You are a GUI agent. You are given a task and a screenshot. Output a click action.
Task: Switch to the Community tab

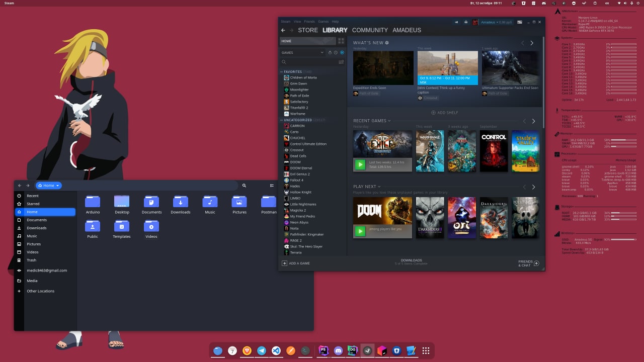click(370, 30)
